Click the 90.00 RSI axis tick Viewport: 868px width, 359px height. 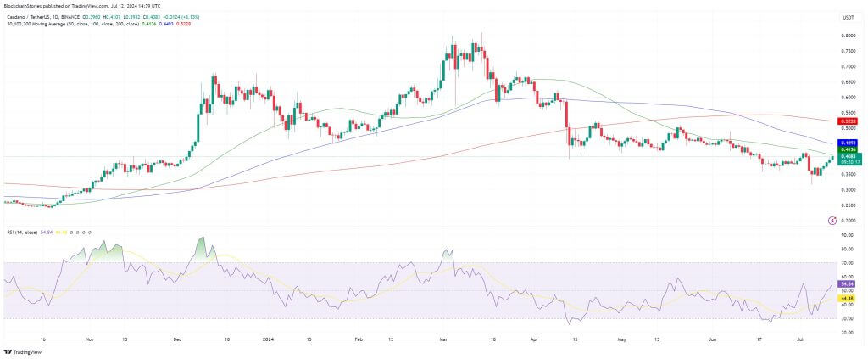pyautogui.click(x=847, y=235)
